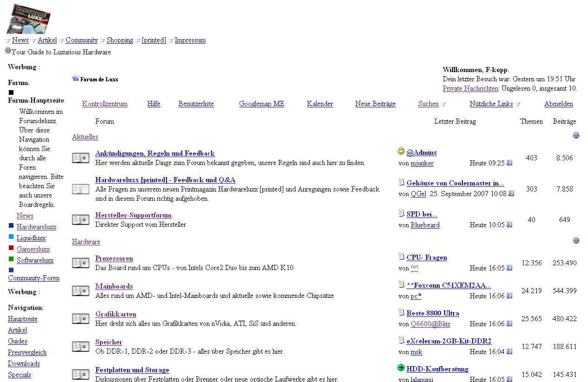588x382 pixels.
Task: Click forum status icon for Prozessoren
Action: pos(81,263)
